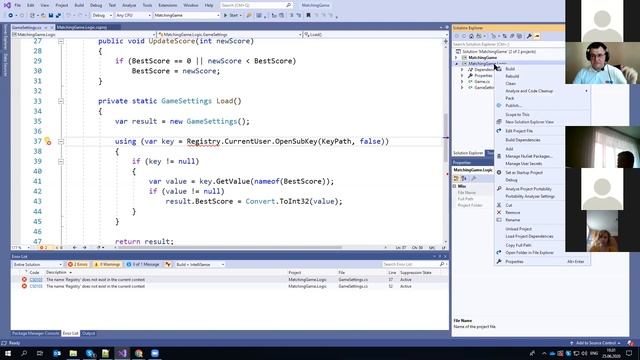
Task: Collapse the MatchingGame.Logic project node
Action: (456, 64)
